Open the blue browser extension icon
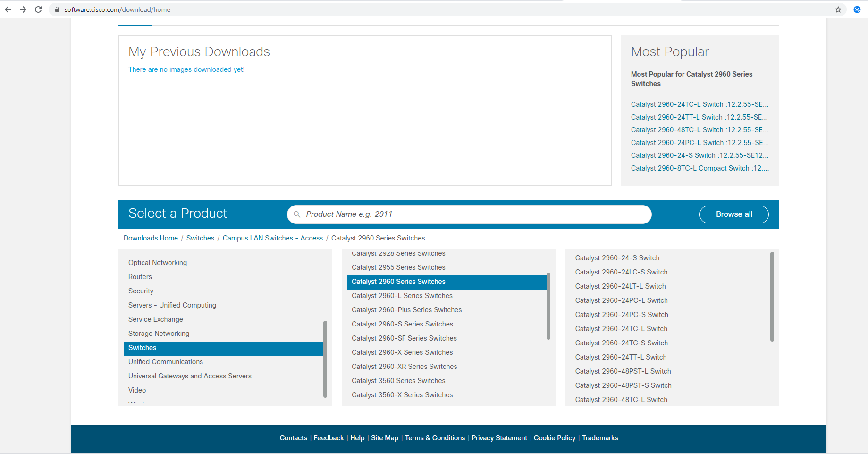868x454 pixels. point(857,9)
